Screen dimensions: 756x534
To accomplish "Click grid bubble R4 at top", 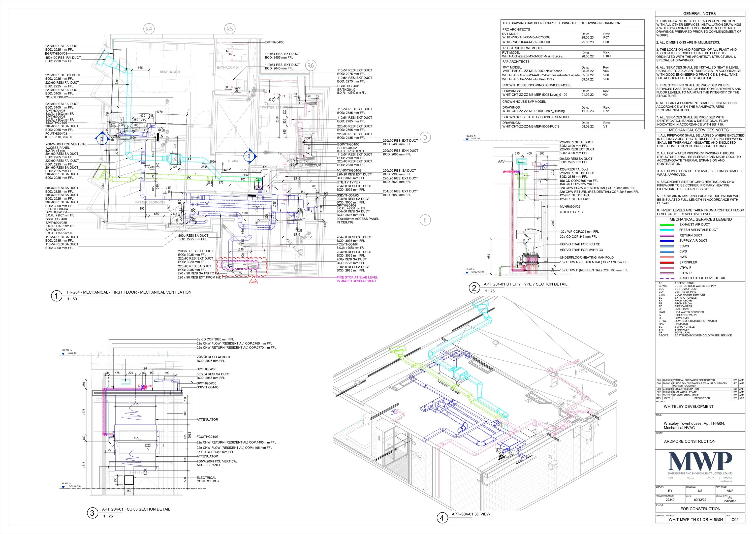I will point(149,29).
